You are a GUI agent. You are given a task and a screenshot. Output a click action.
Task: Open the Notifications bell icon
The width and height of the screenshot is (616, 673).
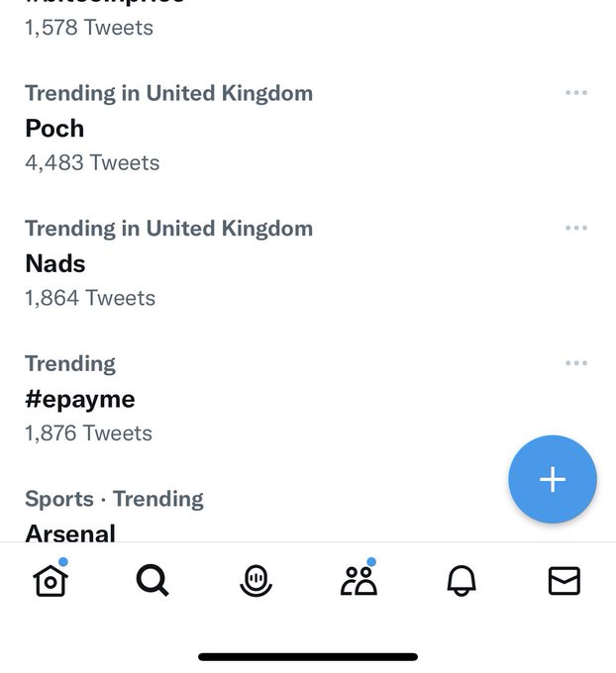coord(462,581)
